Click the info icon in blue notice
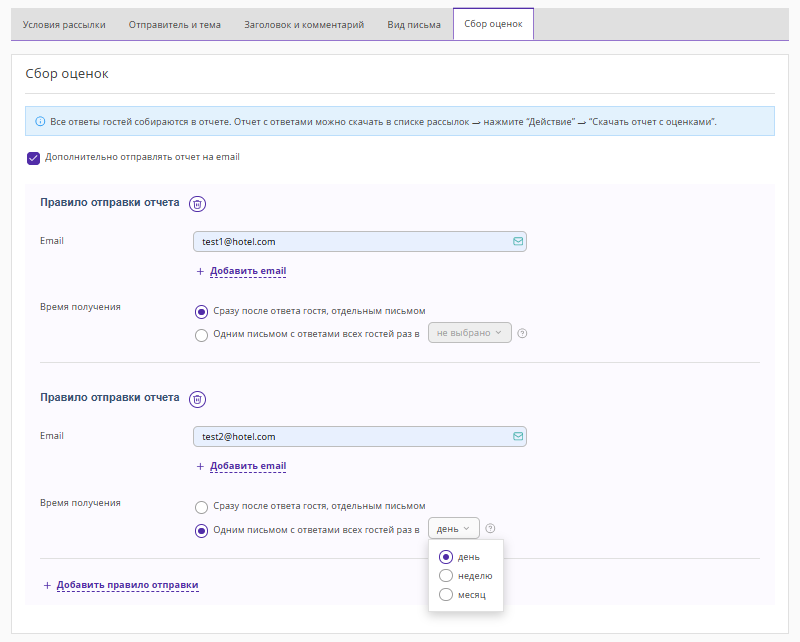 [x=40, y=122]
